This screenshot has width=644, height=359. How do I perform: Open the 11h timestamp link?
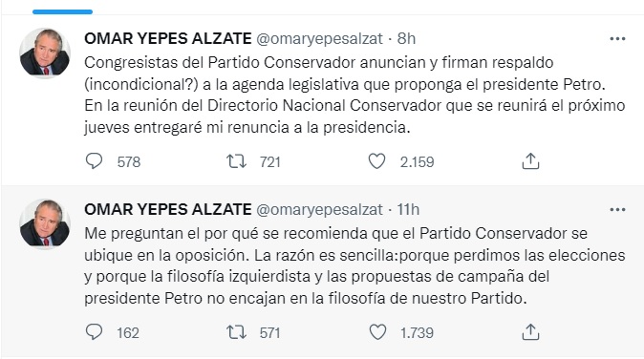[x=408, y=210]
